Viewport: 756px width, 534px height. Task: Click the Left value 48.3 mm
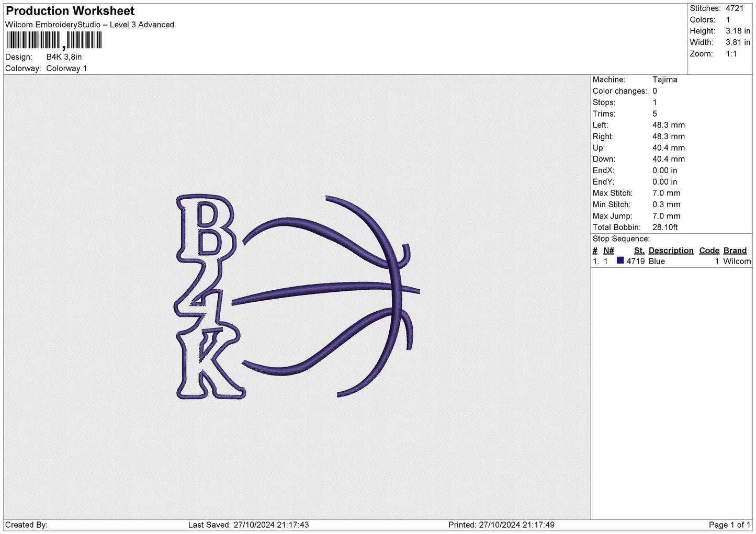pos(668,125)
